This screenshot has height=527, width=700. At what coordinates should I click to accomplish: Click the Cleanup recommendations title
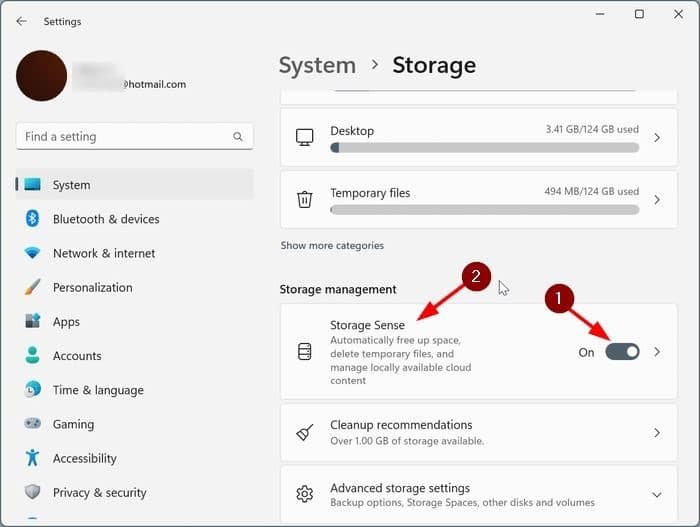click(x=401, y=425)
